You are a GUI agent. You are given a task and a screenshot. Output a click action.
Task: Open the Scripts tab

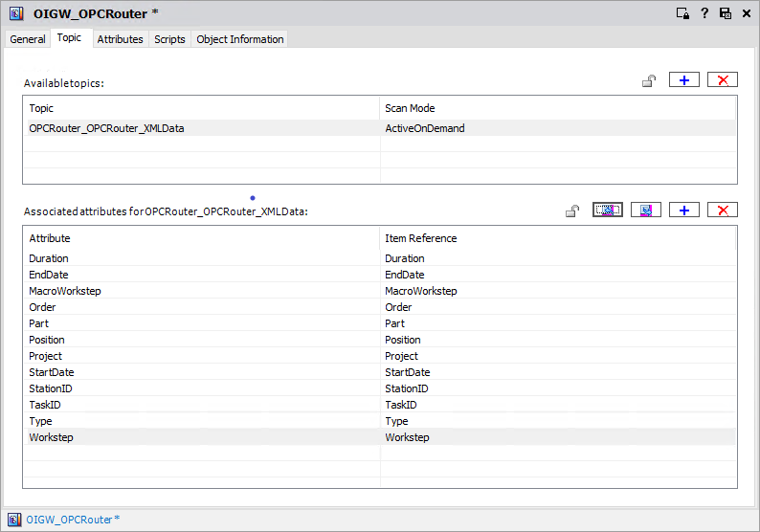(169, 39)
